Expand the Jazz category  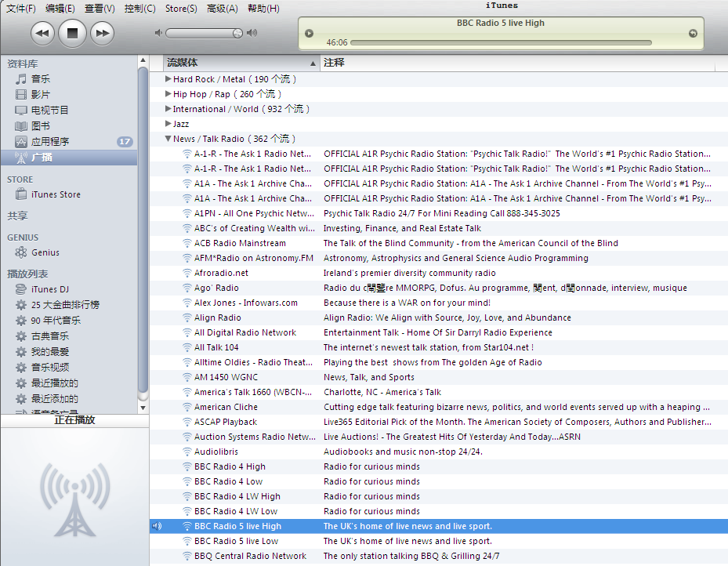click(168, 124)
